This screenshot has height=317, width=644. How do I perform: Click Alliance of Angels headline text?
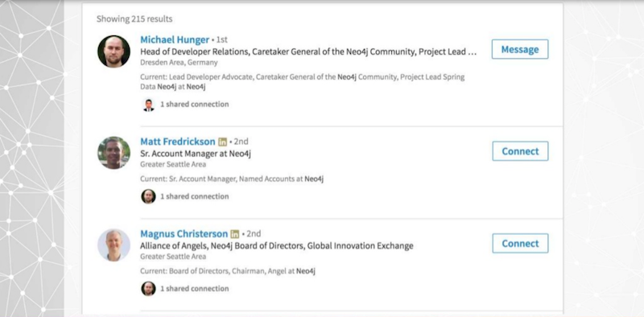coord(276,246)
